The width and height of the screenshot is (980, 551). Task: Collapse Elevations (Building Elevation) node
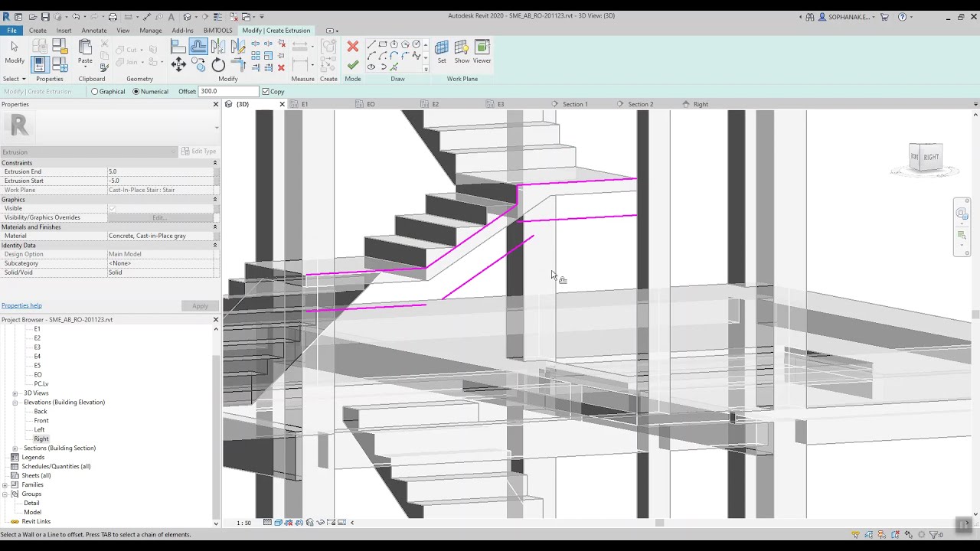(15, 403)
